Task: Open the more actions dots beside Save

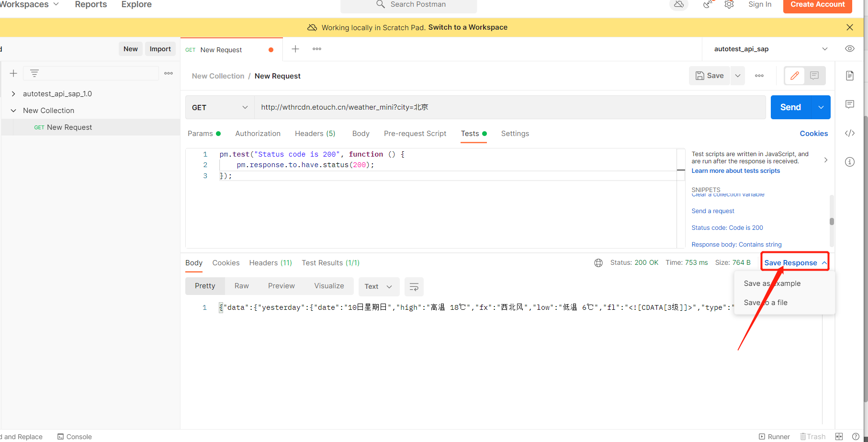Action: pos(759,76)
